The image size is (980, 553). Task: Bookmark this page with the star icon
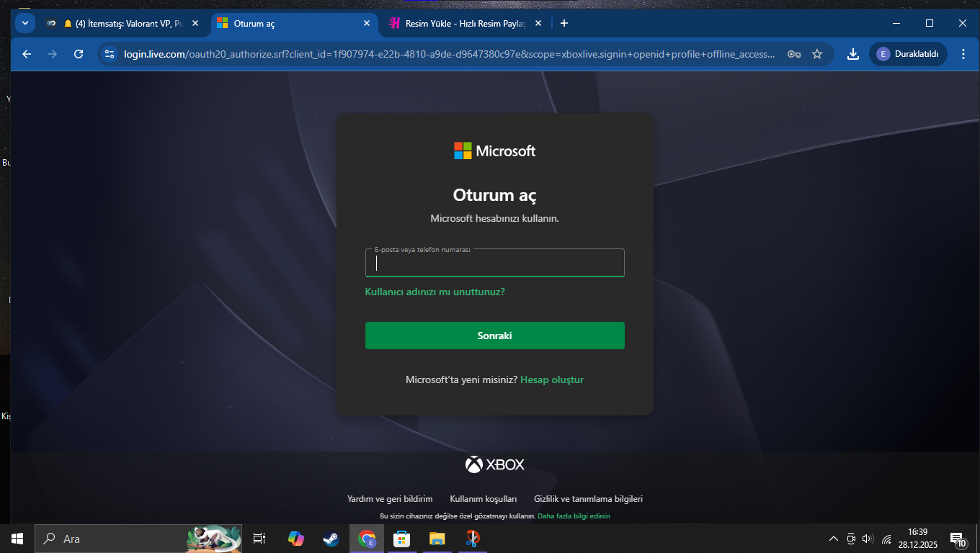pyautogui.click(x=817, y=54)
